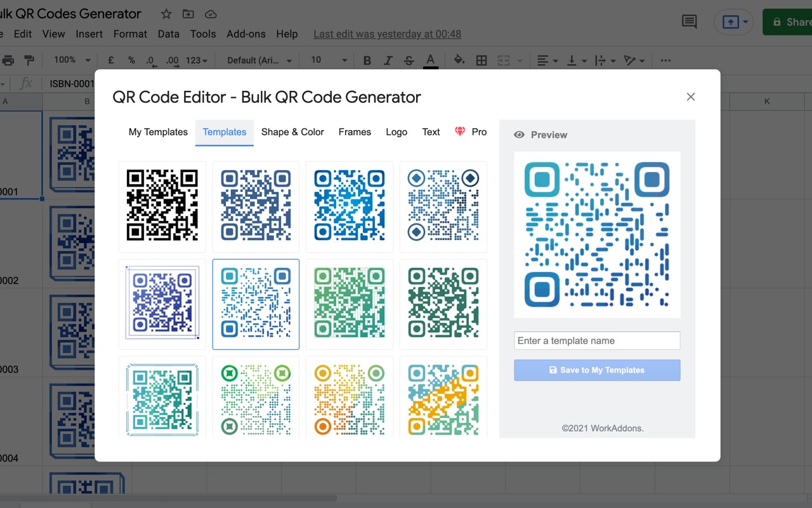Click the eye icon next to Preview
This screenshot has height=508, width=812.
point(520,135)
